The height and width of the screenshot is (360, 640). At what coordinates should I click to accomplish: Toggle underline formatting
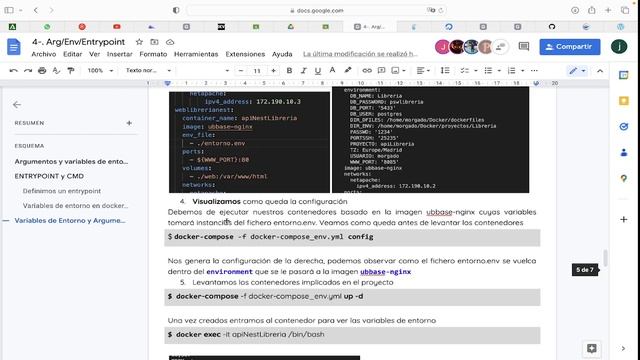[318, 71]
